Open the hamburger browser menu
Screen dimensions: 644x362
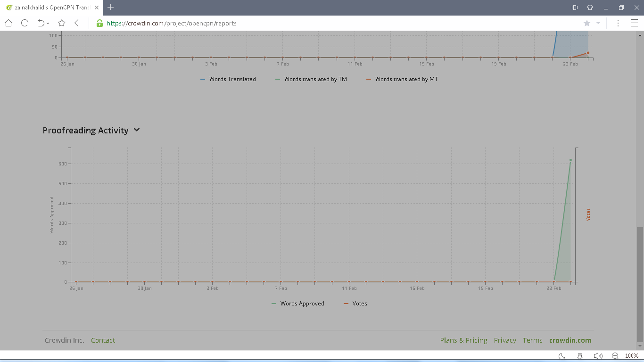point(635,23)
